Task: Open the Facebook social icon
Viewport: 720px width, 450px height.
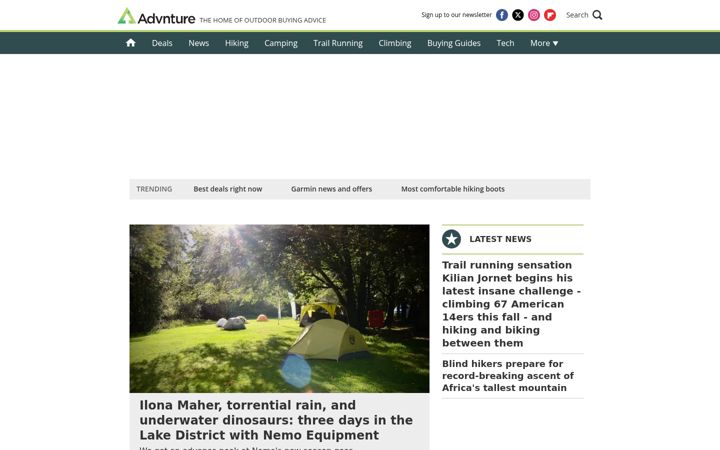Action: (x=502, y=15)
